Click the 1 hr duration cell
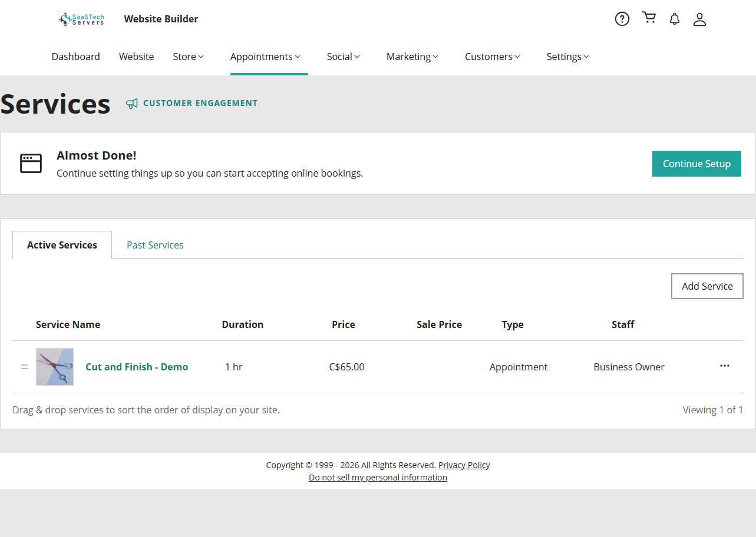 (233, 367)
